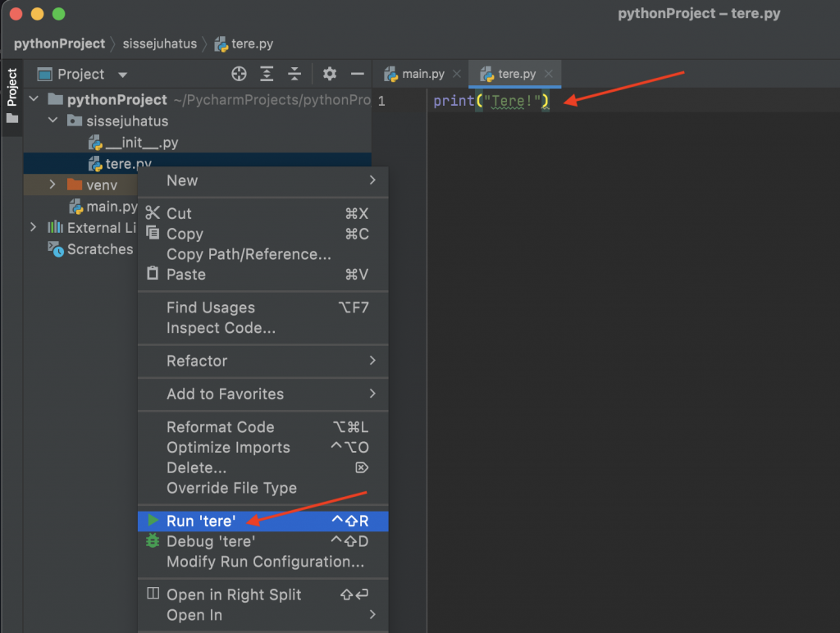Click the Copy icon in context menu

click(x=153, y=233)
